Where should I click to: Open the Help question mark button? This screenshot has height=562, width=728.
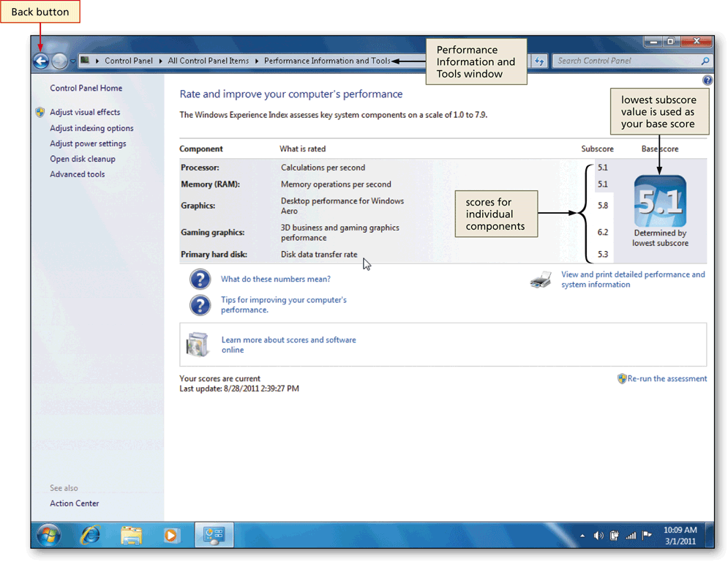click(x=707, y=80)
